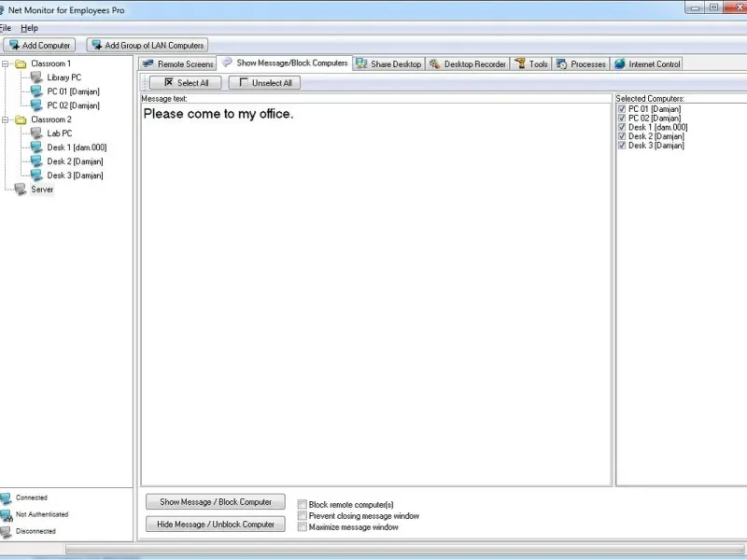Image resolution: width=747 pixels, height=560 pixels.
Task: Open the File menu
Action: tap(6, 28)
